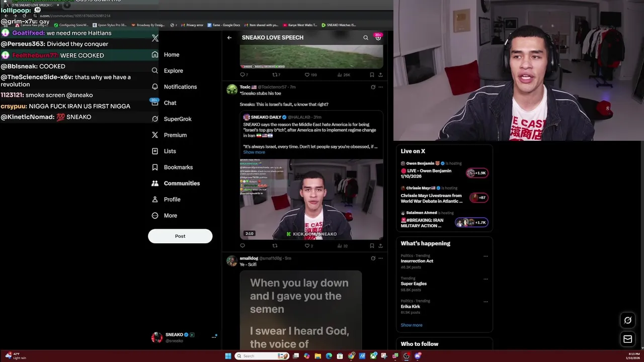Go to Explore in the sidebar
644x362 pixels.
click(x=168, y=70)
